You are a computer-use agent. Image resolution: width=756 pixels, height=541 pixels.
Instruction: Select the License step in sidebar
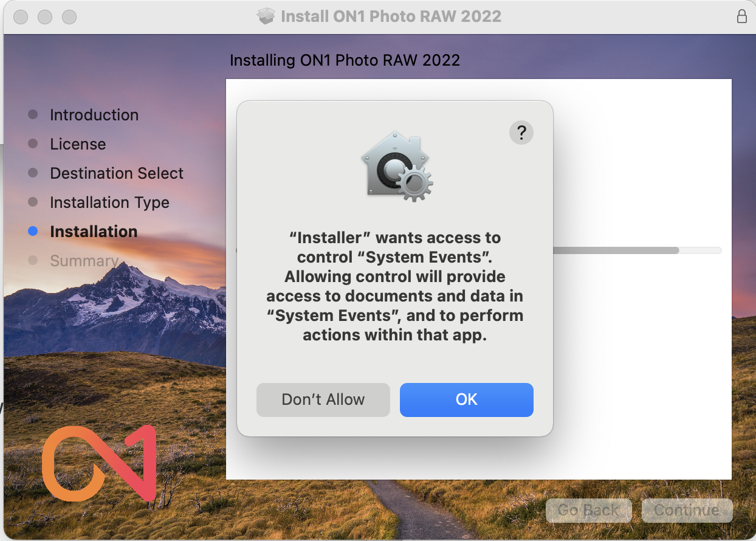[x=78, y=144]
